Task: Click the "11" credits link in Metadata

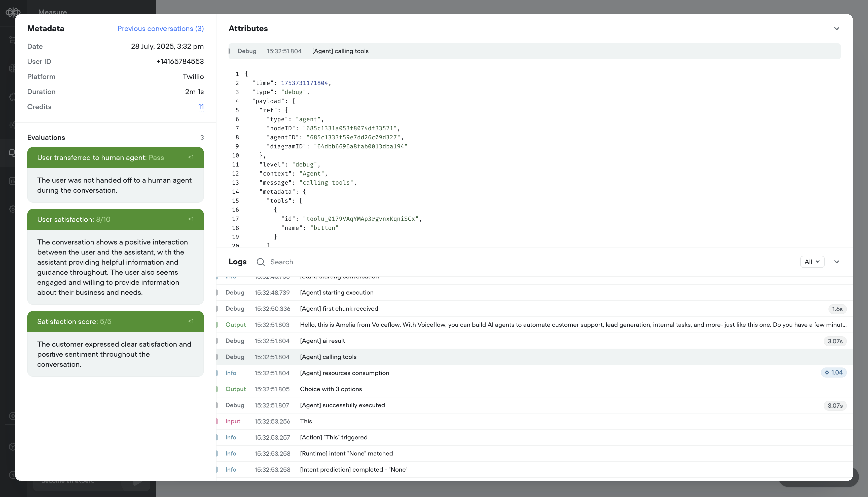Action: 201,107
